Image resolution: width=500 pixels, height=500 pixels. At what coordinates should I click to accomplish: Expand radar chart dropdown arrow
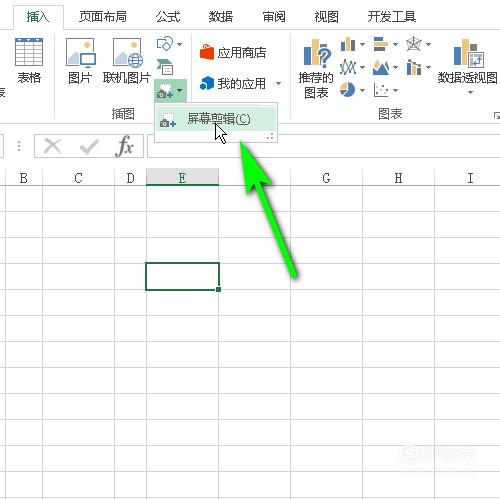click(x=429, y=44)
